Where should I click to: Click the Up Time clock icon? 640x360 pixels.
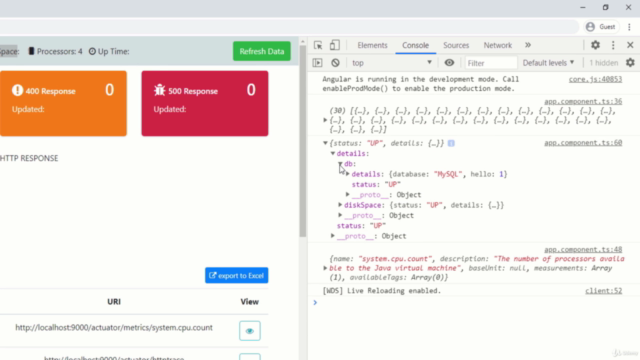(x=92, y=51)
